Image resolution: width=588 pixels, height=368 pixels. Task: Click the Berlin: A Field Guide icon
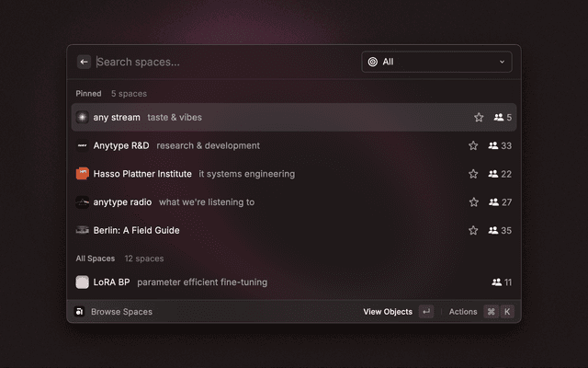(83, 231)
